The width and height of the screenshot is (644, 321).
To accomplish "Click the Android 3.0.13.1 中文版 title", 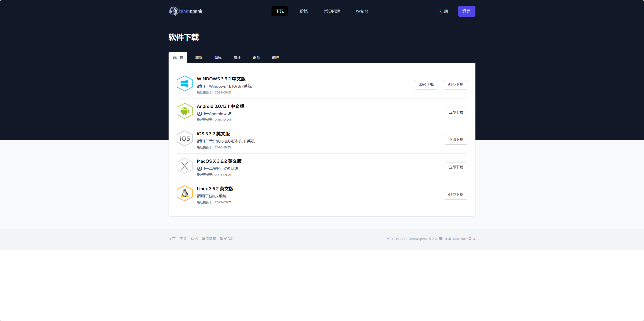I will tap(220, 106).
